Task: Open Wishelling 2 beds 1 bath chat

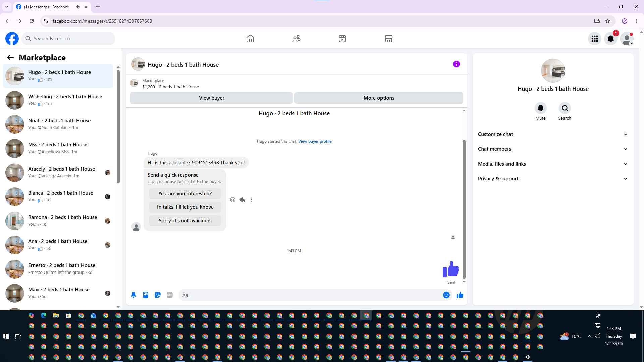Action: click(58, 100)
